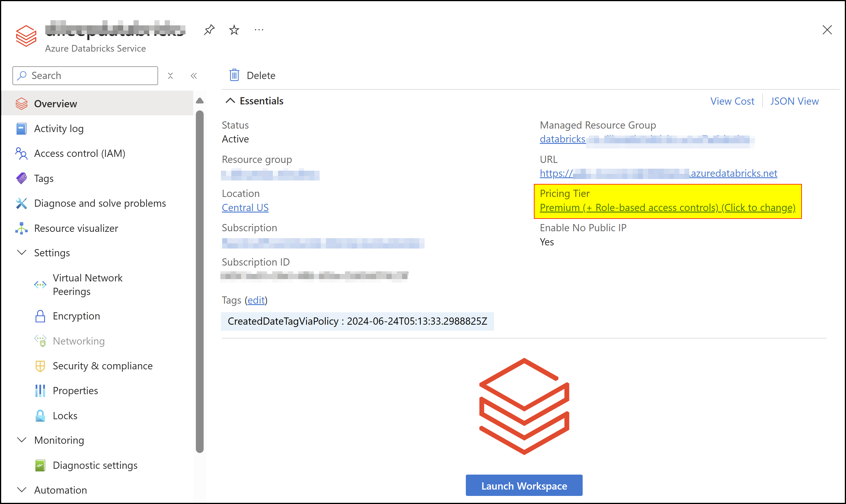This screenshot has height=504, width=846.
Task: Click the green Diagnostic settings icon
Action: pos(40,465)
